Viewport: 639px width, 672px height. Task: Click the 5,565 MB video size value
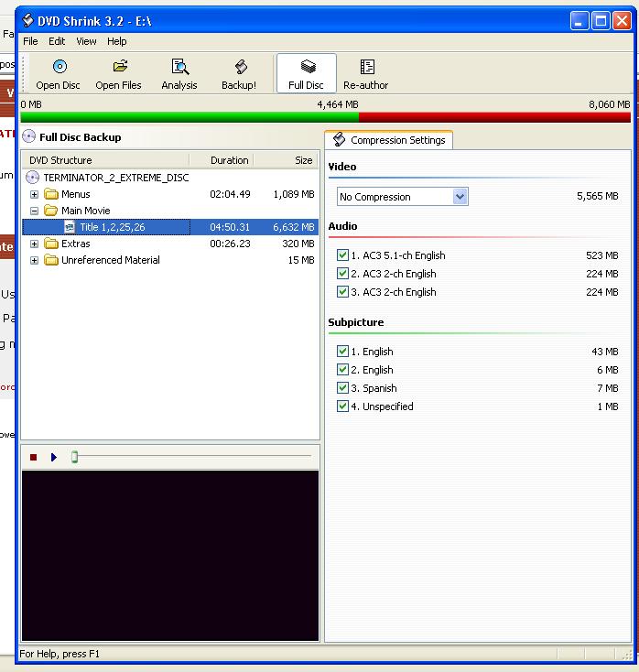(x=598, y=196)
